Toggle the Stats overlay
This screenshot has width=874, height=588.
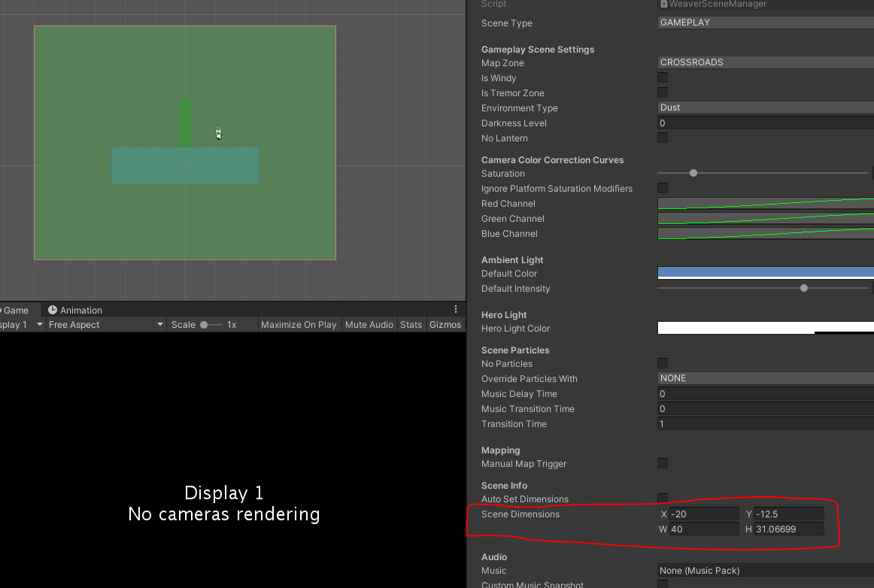point(411,324)
